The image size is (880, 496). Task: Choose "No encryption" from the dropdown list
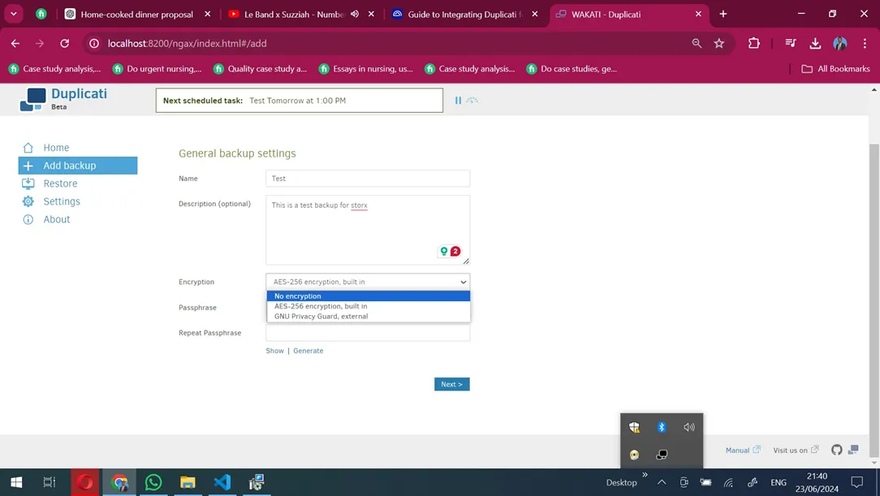click(x=368, y=296)
